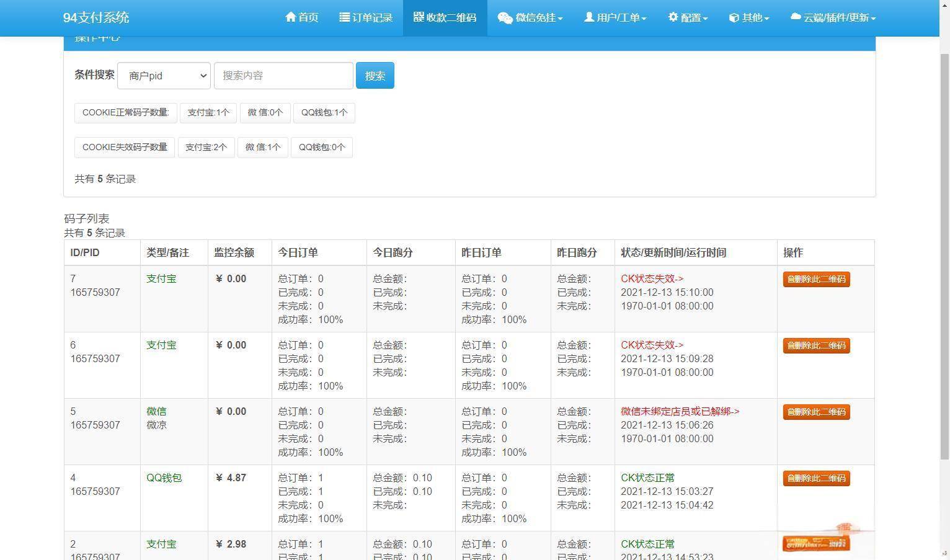The image size is (950, 560).
Task: Click the 微信:0个 normal count button
Action: (x=265, y=113)
